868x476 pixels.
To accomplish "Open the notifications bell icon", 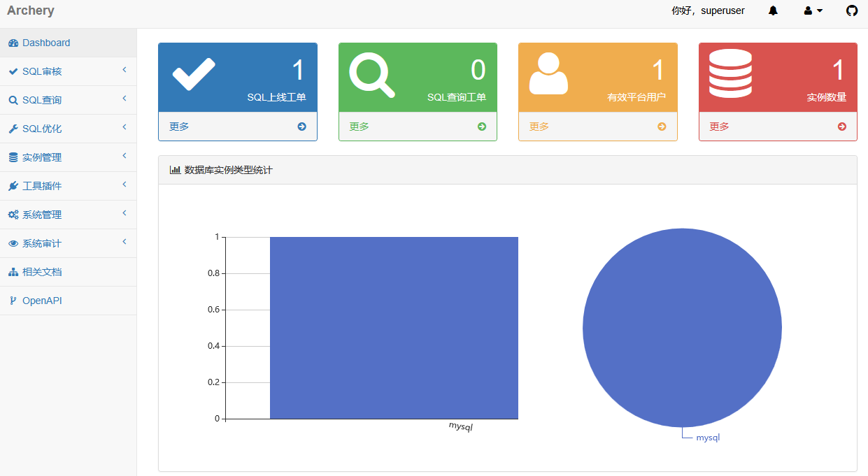I will click(773, 10).
